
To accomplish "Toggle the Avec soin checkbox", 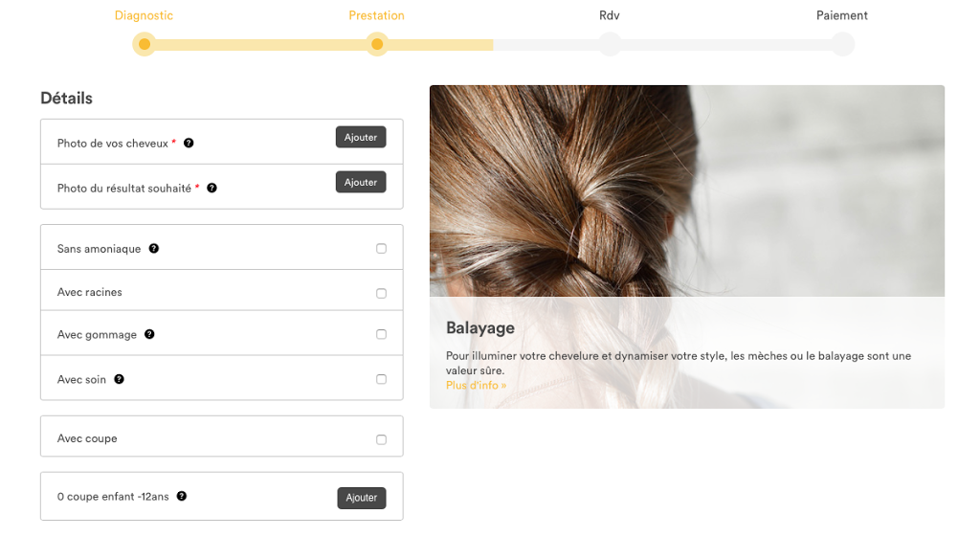I will 381,380.
